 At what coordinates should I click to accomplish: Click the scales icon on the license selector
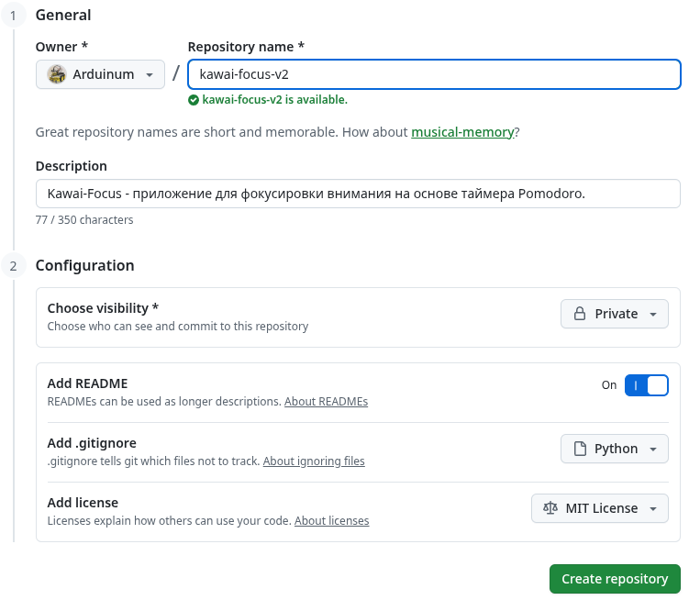[550, 508]
